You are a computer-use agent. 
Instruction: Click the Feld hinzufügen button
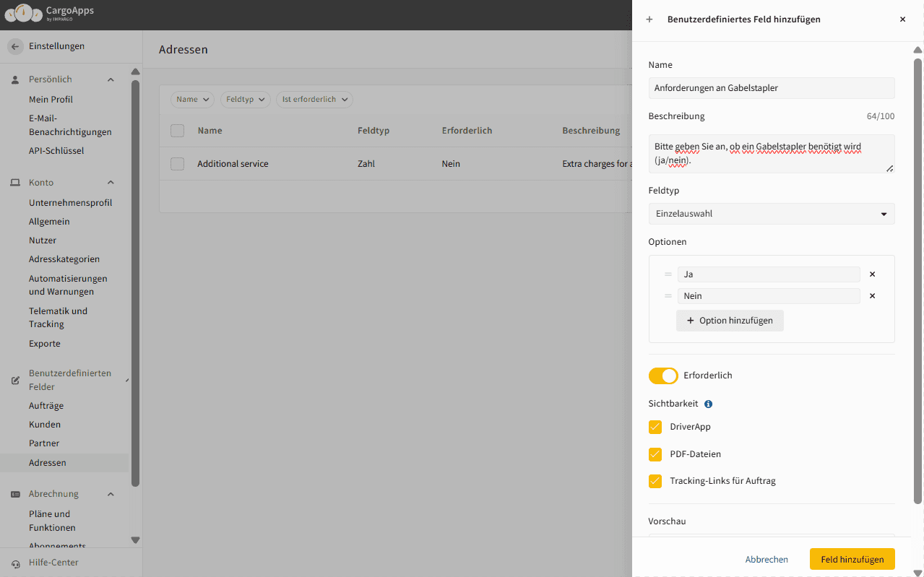click(852, 559)
